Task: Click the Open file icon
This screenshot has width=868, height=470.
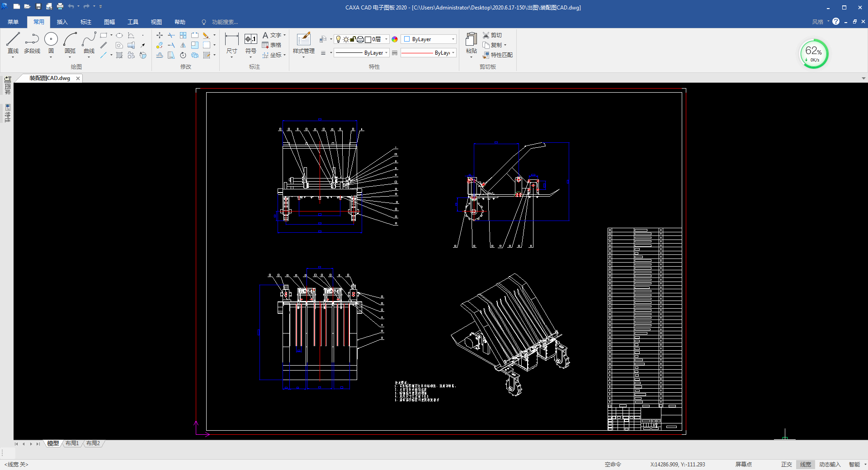Action: tap(27, 7)
